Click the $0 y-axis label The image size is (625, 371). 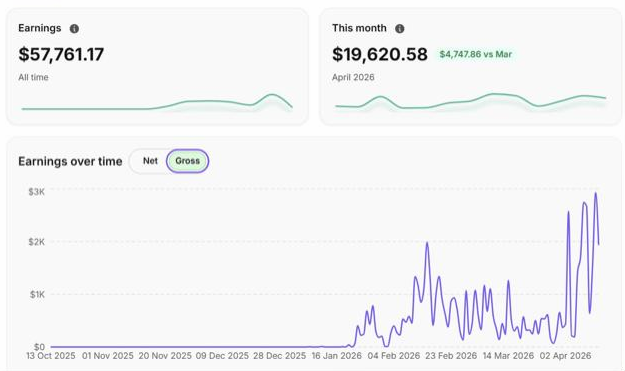pyautogui.click(x=39, y=347)
